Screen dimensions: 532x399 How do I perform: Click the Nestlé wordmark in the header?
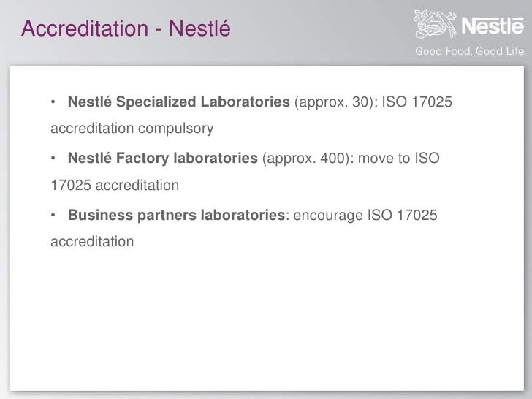click(x=493, y=25)
